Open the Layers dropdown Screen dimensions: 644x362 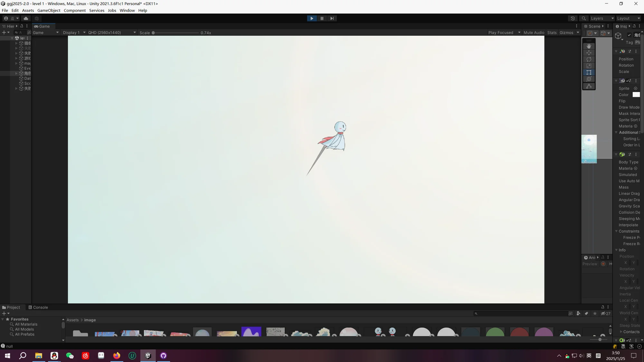(x=602, y=18)
